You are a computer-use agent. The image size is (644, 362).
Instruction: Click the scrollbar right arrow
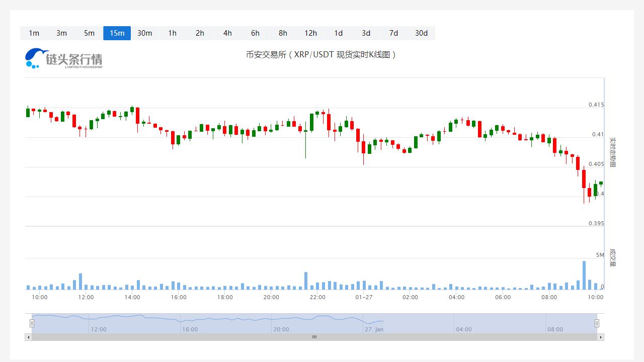point(601,337)
